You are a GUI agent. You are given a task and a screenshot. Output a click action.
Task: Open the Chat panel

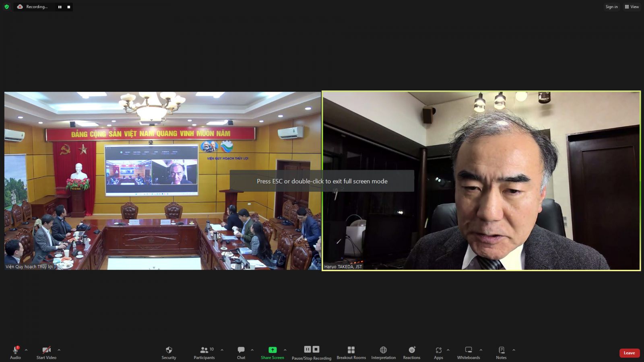tap(241, 352)
